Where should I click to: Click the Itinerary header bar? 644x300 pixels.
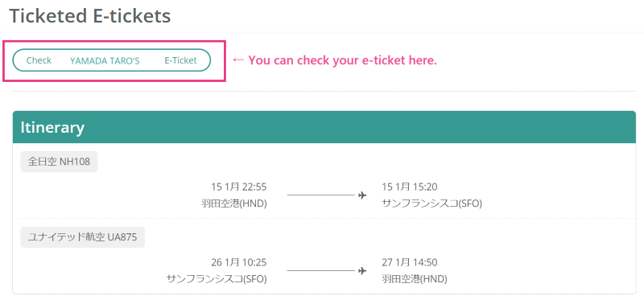pyautogui.click(x=324, y=127)
